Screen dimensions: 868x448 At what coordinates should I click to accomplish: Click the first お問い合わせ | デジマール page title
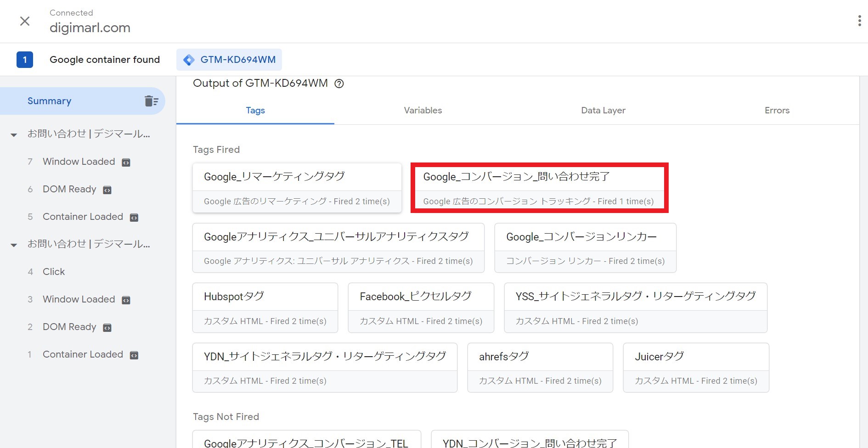tap(89, 134)
